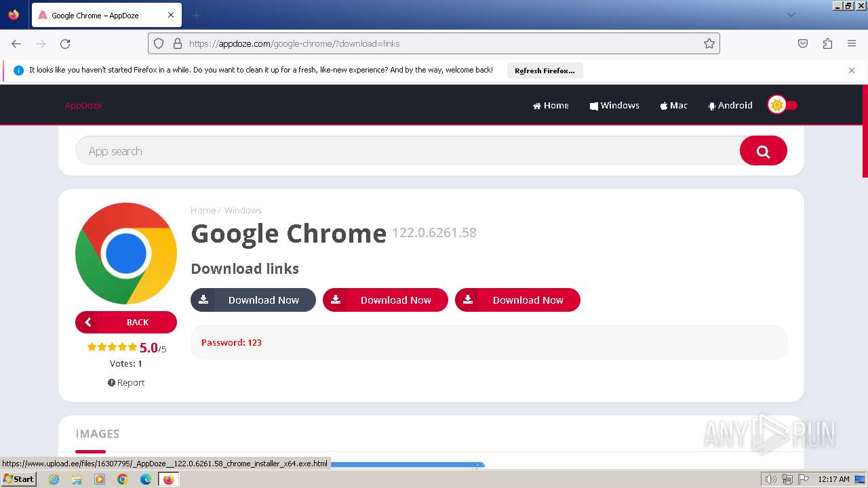Click the version number 122.0.6261.58

point(434,232)
